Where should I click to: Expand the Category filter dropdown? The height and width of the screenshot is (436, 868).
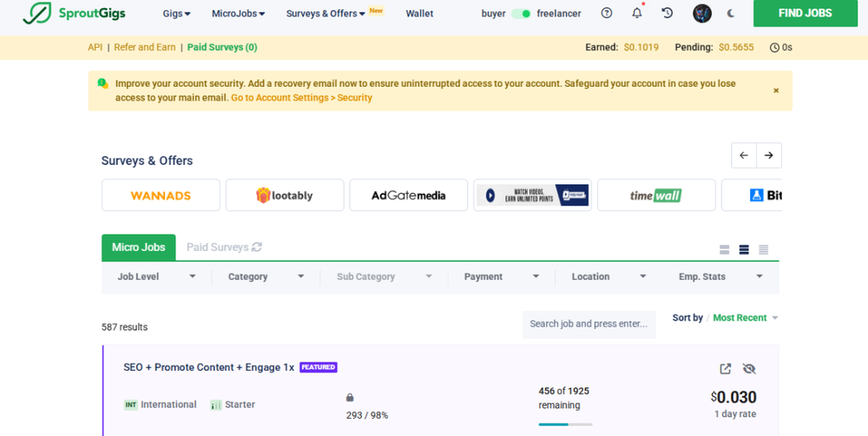[x=266, y=276]
